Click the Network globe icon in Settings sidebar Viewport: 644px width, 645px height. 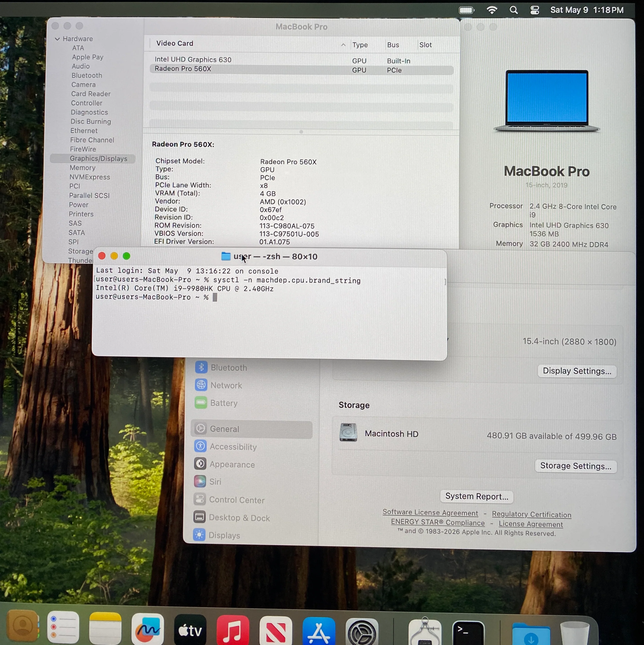pyautogui.click(x=201, y=385)
